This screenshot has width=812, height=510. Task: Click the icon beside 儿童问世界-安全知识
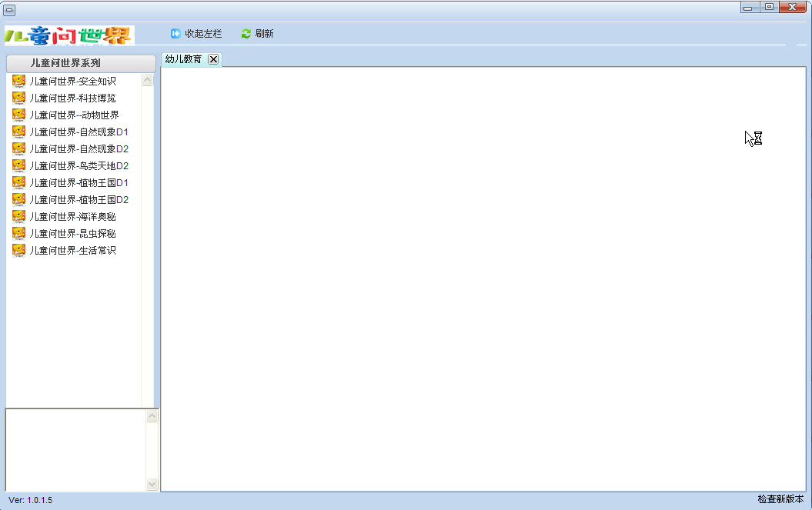point(18,81)
